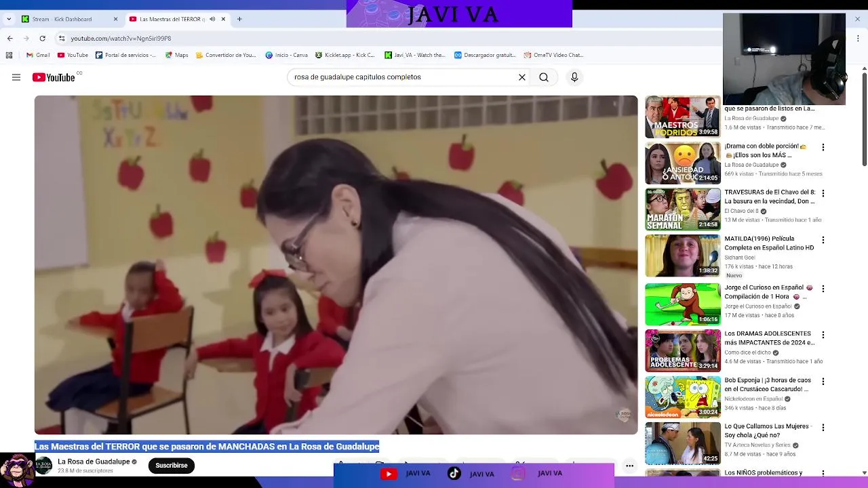The image size is (868, 488).
Task: Open the Portal de servicios bookmark
Action: (126, 55)
